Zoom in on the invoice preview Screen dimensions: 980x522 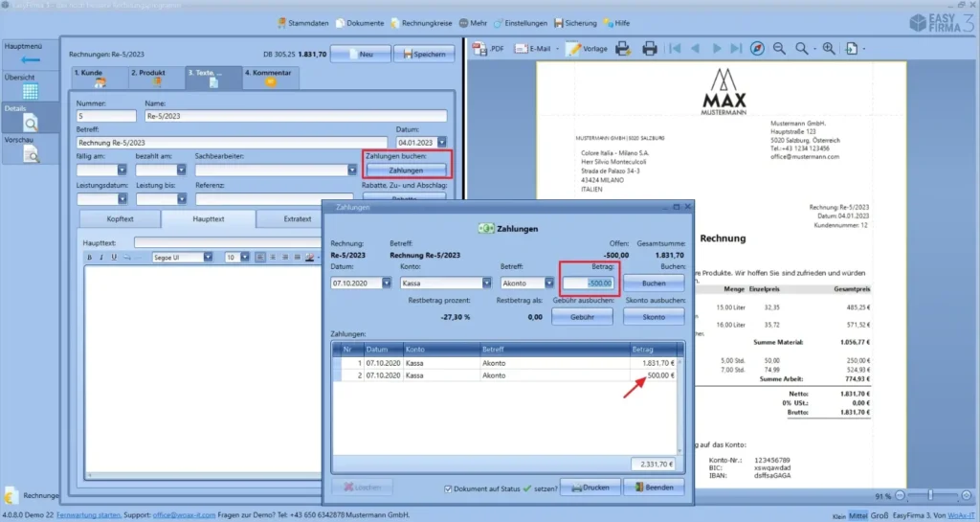829,48
